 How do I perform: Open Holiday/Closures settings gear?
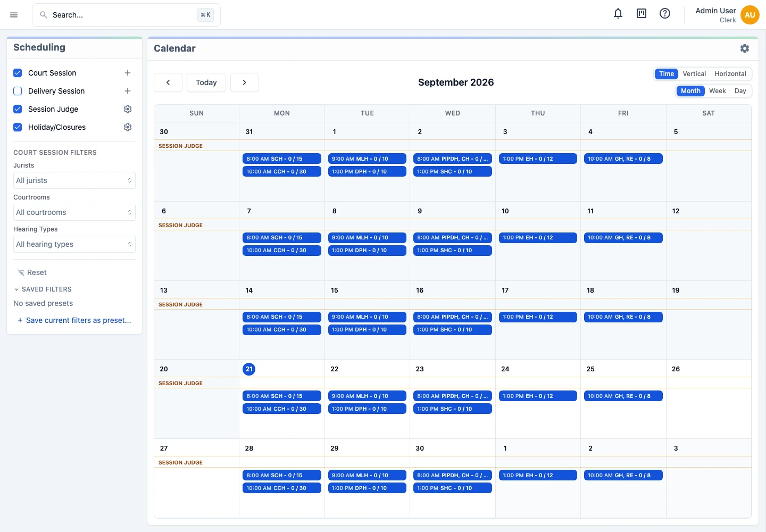tap(128, 127)
